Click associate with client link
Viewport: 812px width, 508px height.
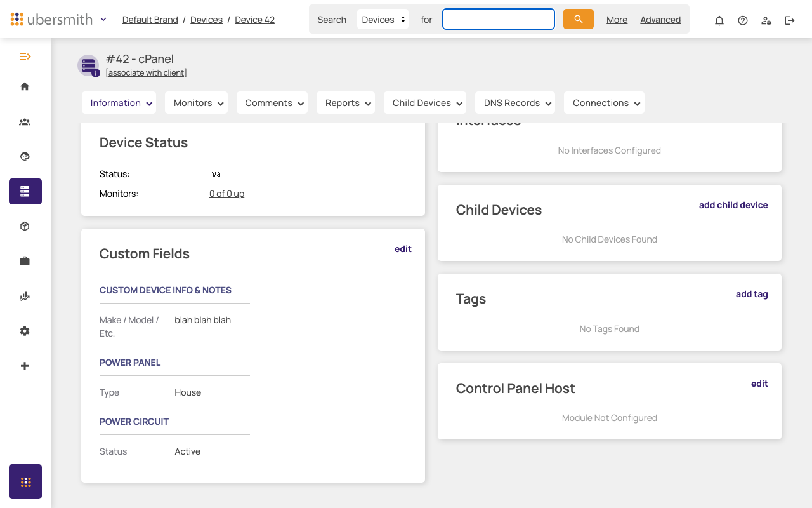coord(147,72)
